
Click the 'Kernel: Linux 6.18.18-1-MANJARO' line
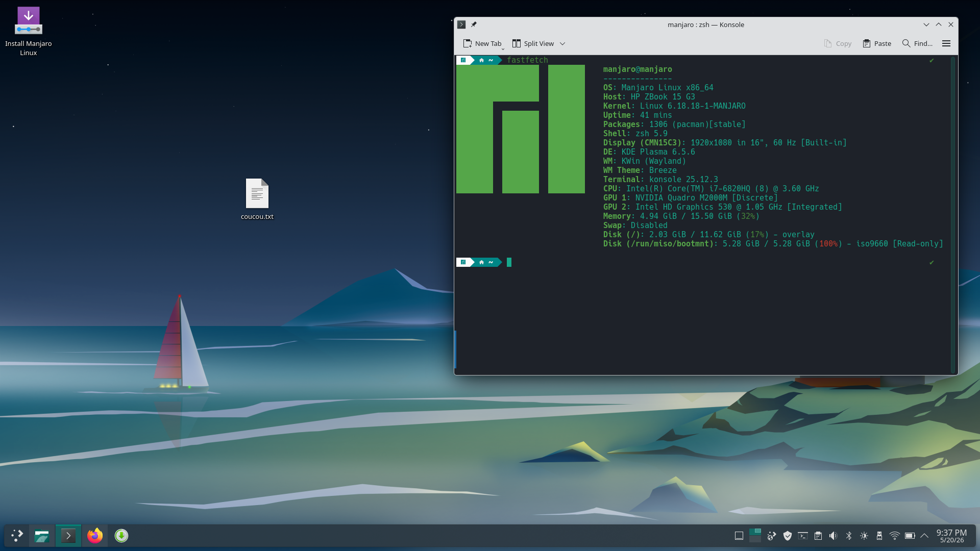pos(674,106)
